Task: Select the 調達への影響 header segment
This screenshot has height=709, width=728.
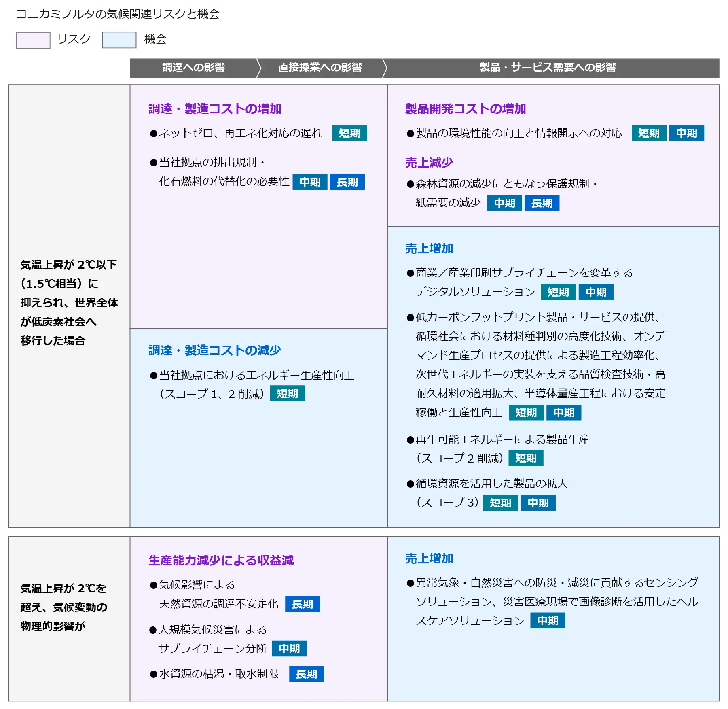Action: pos(193,68)
